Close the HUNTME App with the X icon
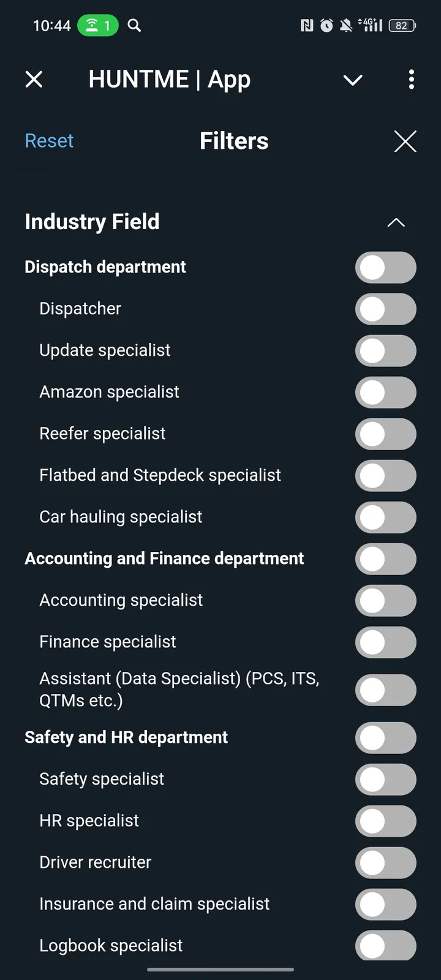 coord(34,79)
